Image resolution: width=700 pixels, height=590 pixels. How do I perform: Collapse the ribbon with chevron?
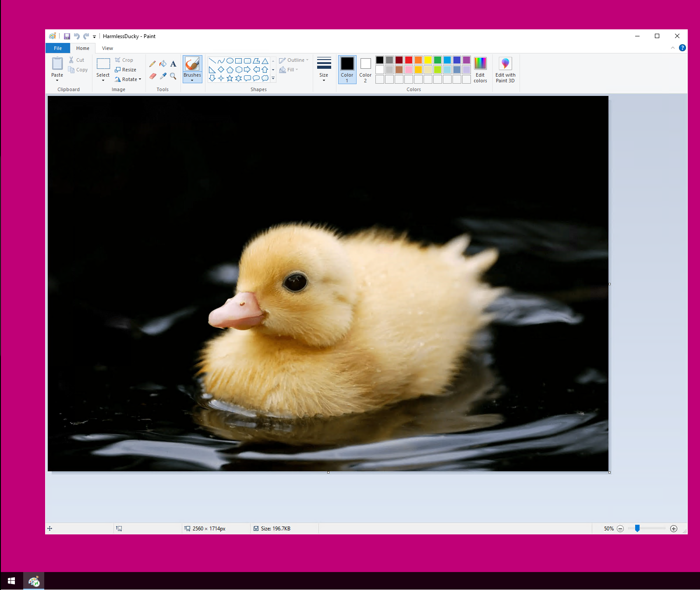(x=672, y=48)
